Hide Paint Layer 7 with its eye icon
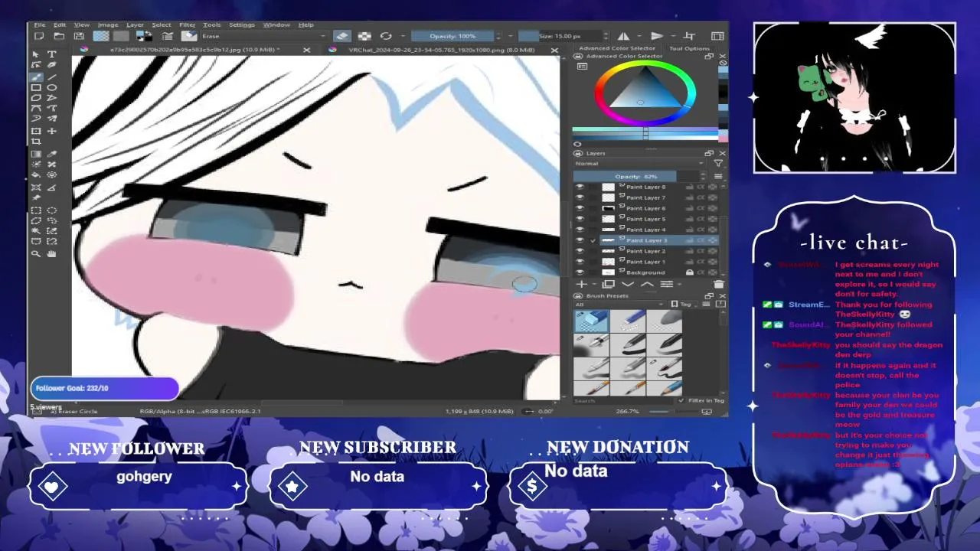The height and width of the screenshot is (551, 980). tap(580, 197)
